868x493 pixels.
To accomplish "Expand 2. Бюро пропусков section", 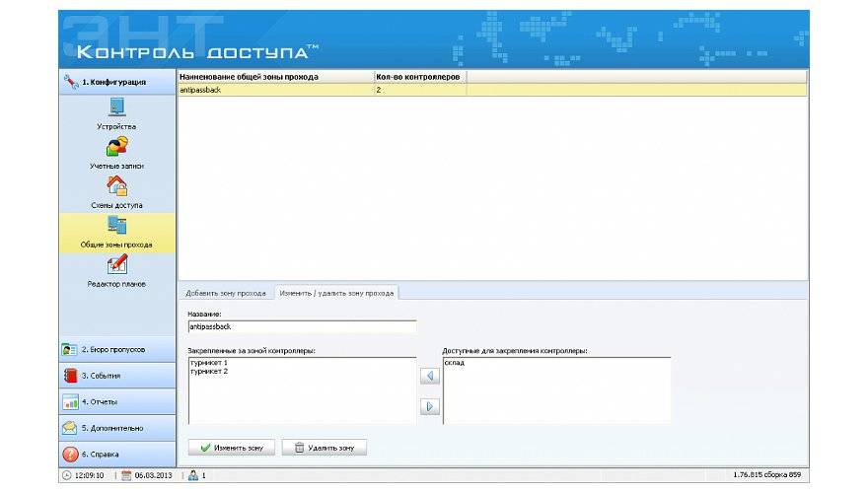I will pyautogui.click(x=117, y=349).
